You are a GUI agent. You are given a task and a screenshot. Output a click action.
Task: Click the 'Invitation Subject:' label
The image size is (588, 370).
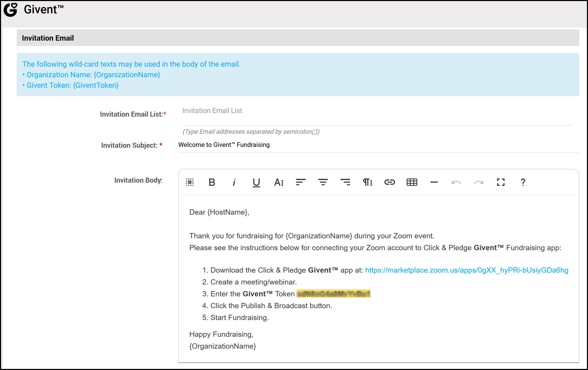132,145
